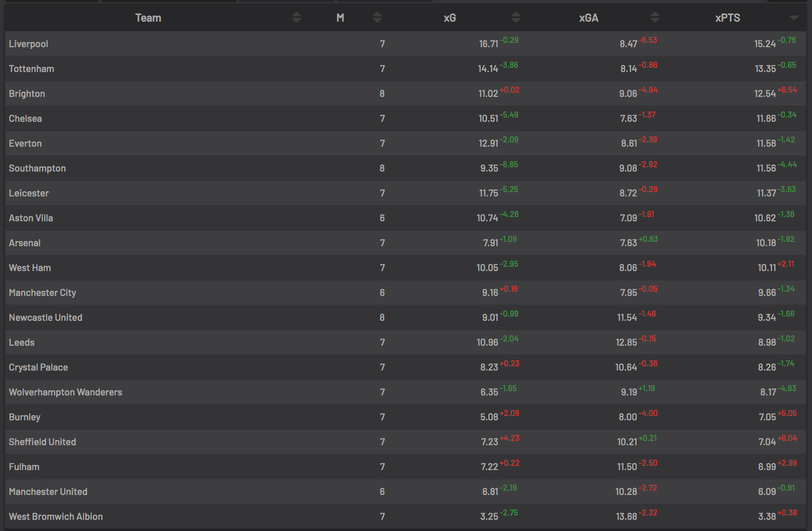
Task: Open Liverpool team link
Action: pos(28,44)
